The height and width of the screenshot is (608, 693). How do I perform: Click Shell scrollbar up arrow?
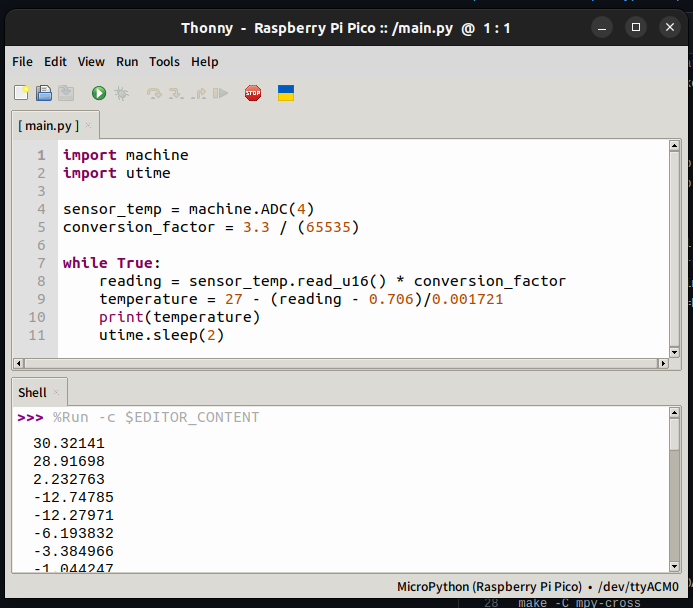(674, 413)
